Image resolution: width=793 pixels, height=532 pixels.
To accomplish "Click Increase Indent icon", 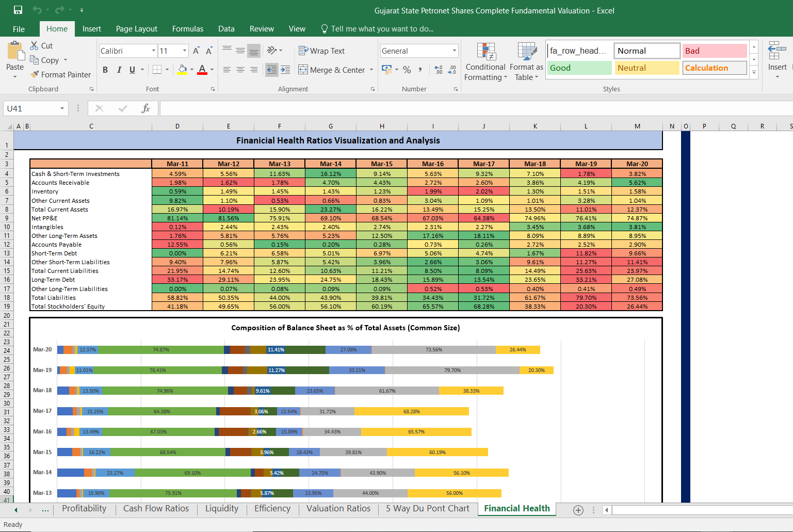I will 285,70.
